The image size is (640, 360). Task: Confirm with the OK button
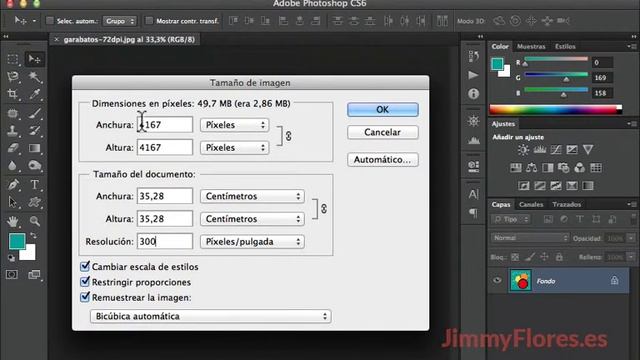[x=382, y=109]
